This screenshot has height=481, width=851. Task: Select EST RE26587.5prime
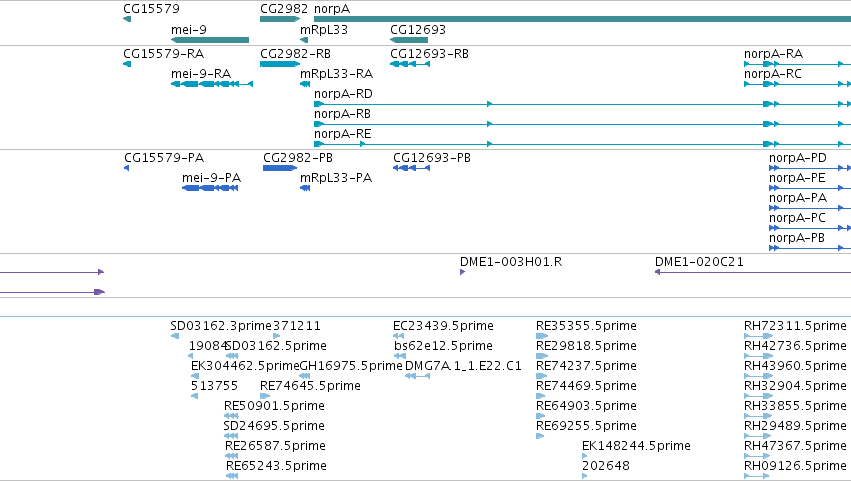275,447
